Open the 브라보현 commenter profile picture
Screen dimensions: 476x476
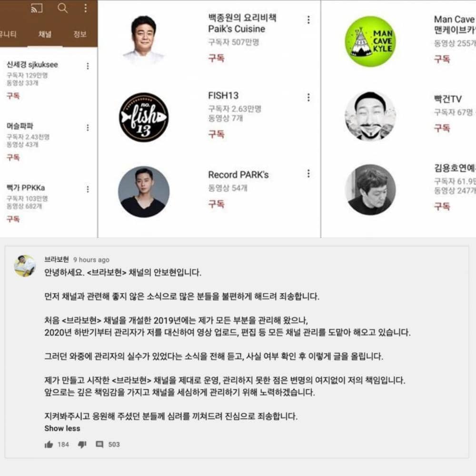click(25, 266)
